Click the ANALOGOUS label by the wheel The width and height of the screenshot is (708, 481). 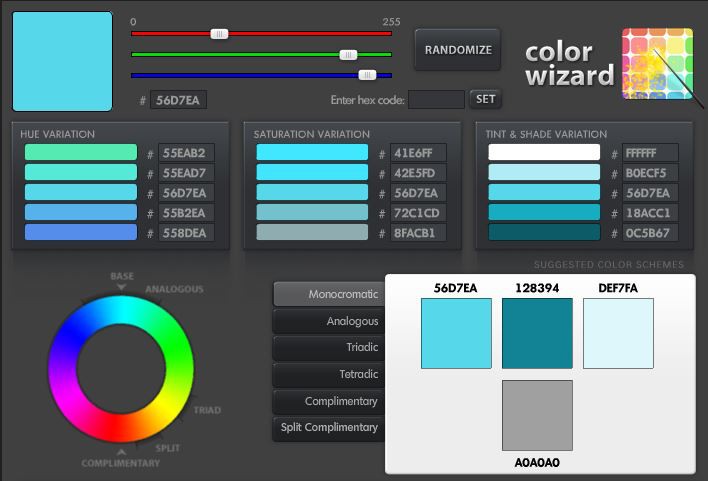pyautogui.click(x=174, y=289)
